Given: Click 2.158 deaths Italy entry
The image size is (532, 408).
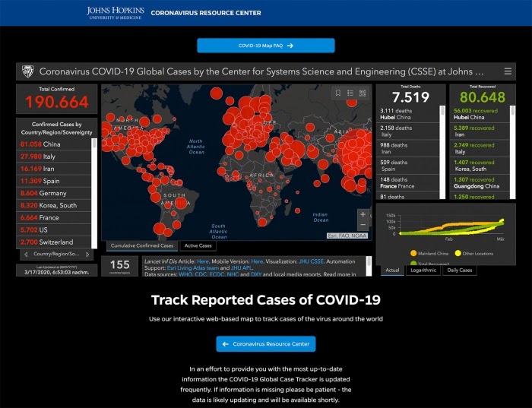Looking at the screenshot, I should click(x=408, y=131).
